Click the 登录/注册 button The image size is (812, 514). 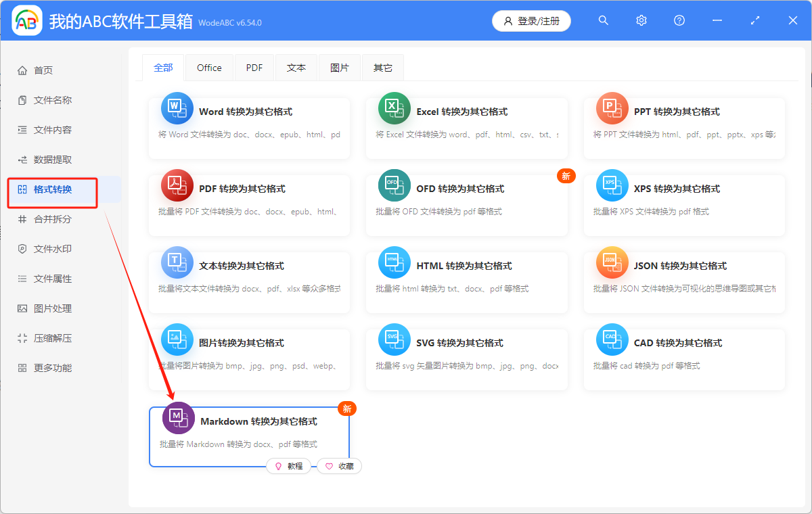[x=531, y=20]
